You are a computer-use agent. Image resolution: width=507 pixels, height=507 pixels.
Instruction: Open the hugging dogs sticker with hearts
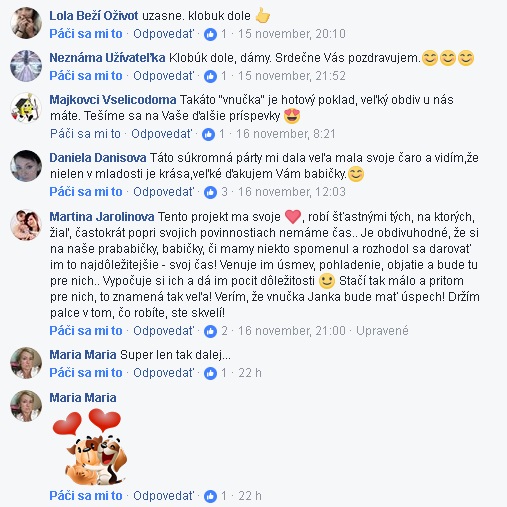tap(89, 447)
